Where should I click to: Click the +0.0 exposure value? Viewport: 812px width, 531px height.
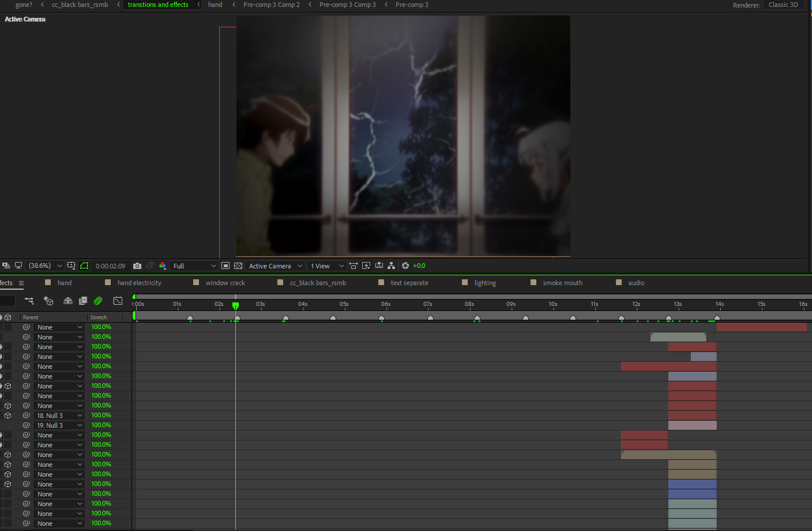[419, 265]
